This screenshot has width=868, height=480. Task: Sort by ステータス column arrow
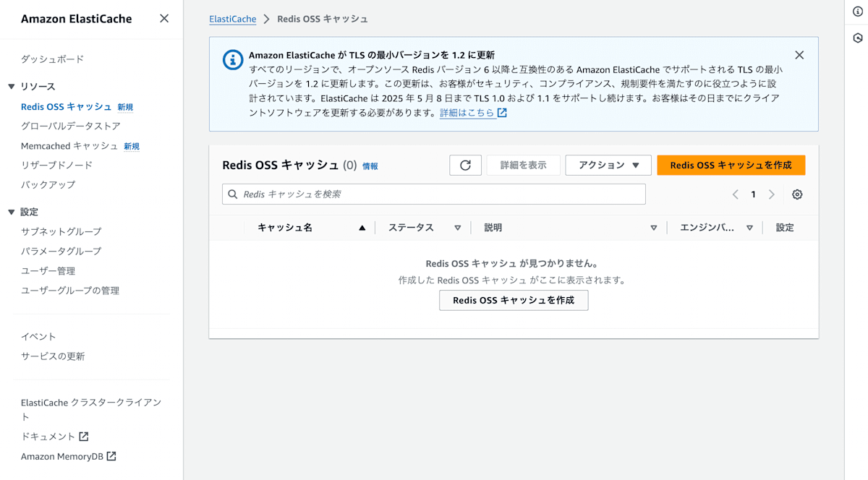(457, 228)
